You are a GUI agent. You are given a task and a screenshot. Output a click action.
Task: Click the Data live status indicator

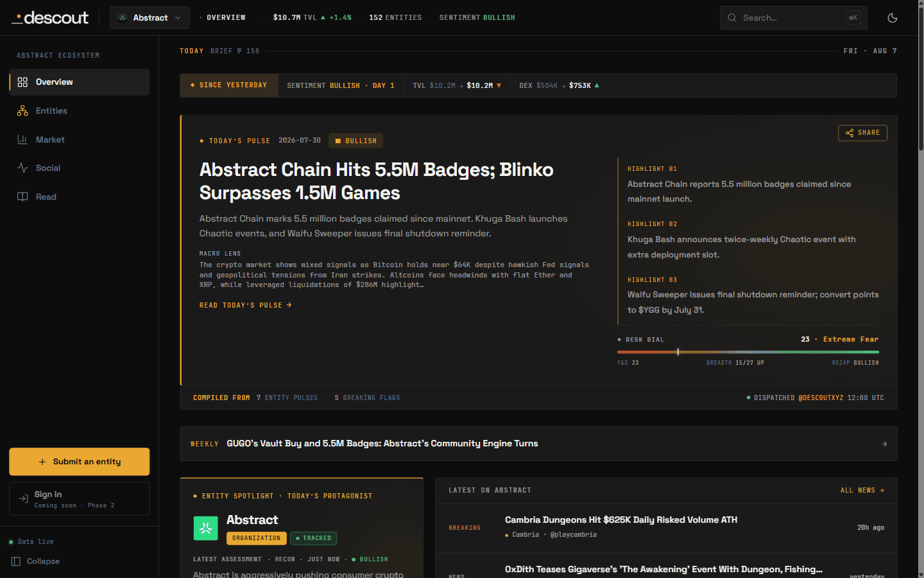[x=31, y=542]
